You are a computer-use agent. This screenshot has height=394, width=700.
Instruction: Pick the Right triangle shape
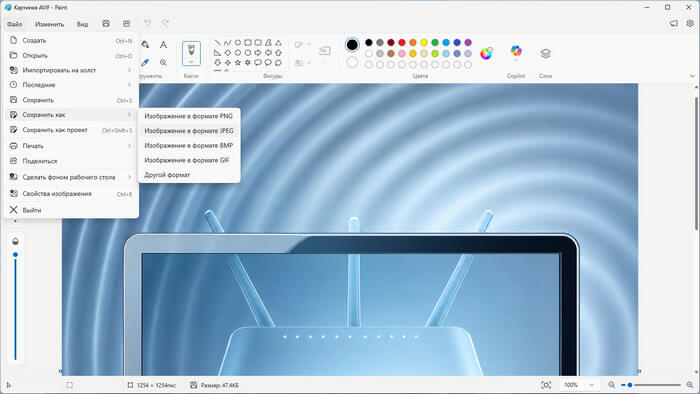click(x=217, y=53)
